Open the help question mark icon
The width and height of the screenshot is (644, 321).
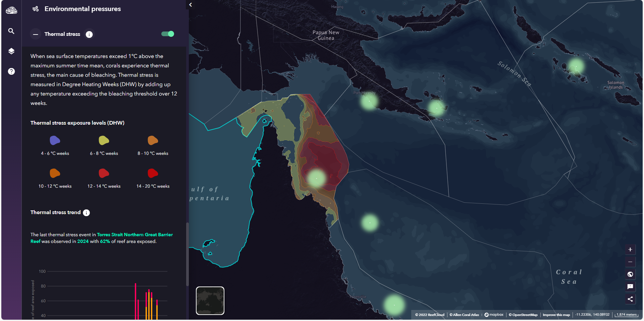click(11, 71)
